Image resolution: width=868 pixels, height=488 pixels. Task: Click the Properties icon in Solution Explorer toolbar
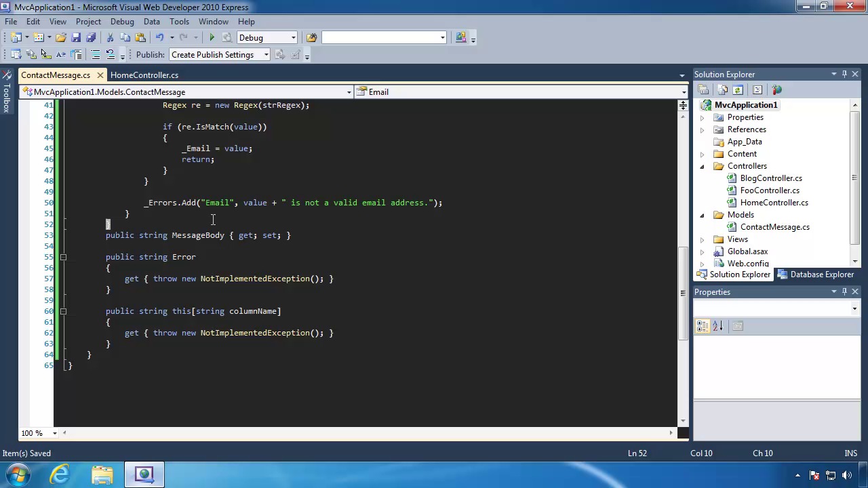pyautogui.click(x=703, y=90)
